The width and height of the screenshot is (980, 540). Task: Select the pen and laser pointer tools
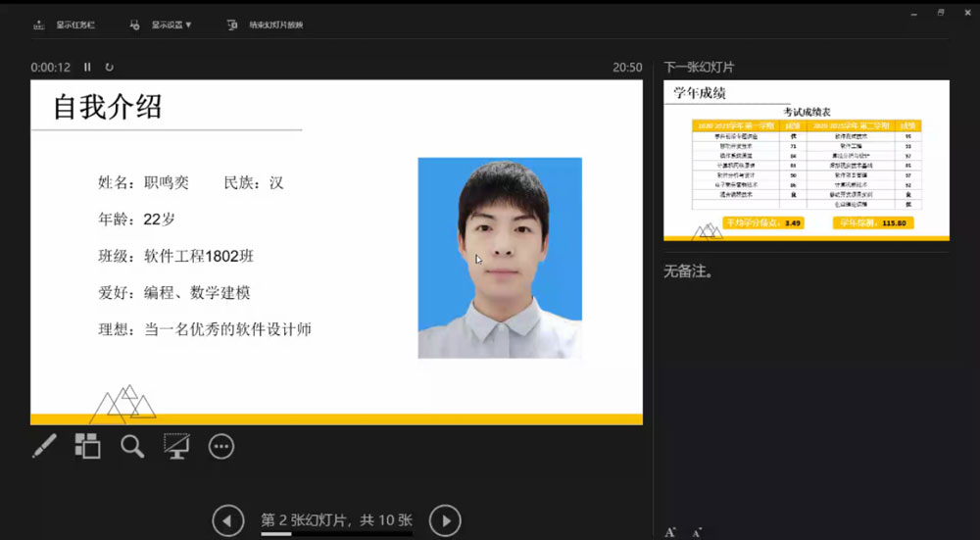point(44,447)
